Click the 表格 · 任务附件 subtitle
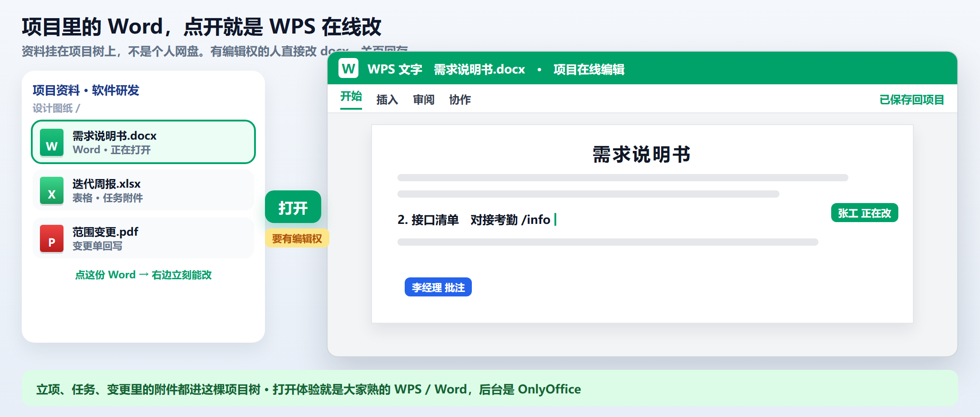The height and width of the screenshot is (417, 980). coord(108,198)
